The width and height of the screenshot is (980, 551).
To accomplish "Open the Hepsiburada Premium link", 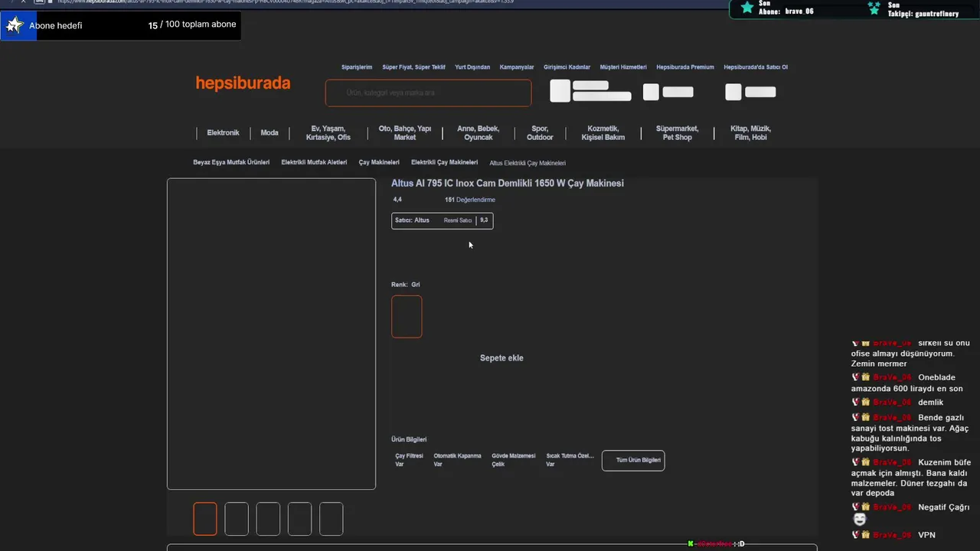I will (685, 67).
